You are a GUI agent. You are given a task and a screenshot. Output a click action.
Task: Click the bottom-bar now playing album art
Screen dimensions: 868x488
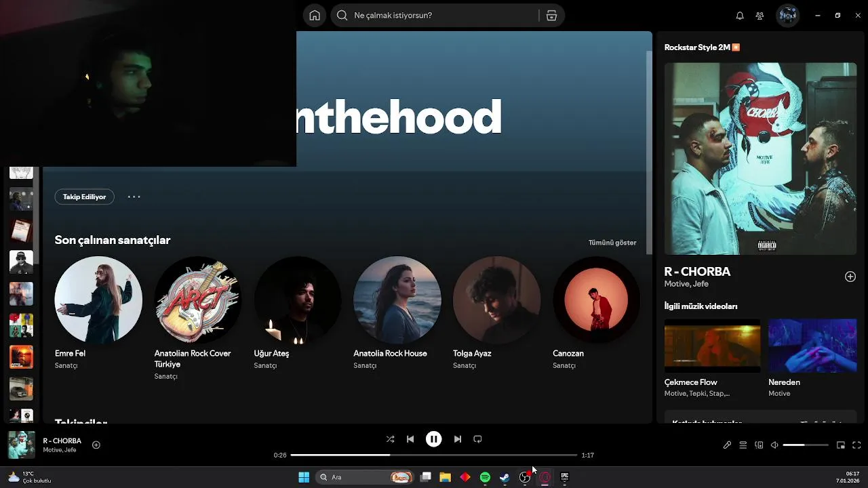[22, 445]
